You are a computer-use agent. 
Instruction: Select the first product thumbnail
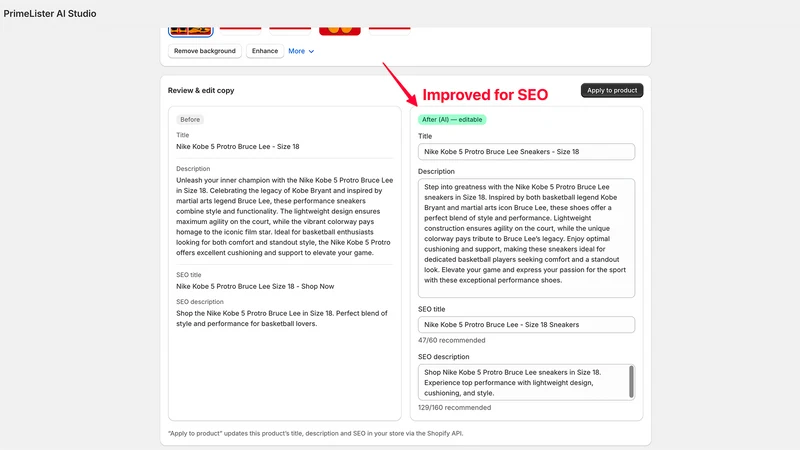(190, 32)
